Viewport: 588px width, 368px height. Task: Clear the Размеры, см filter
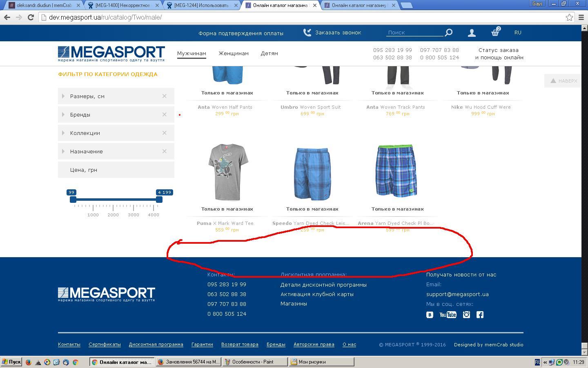click(x=164, y=96)
